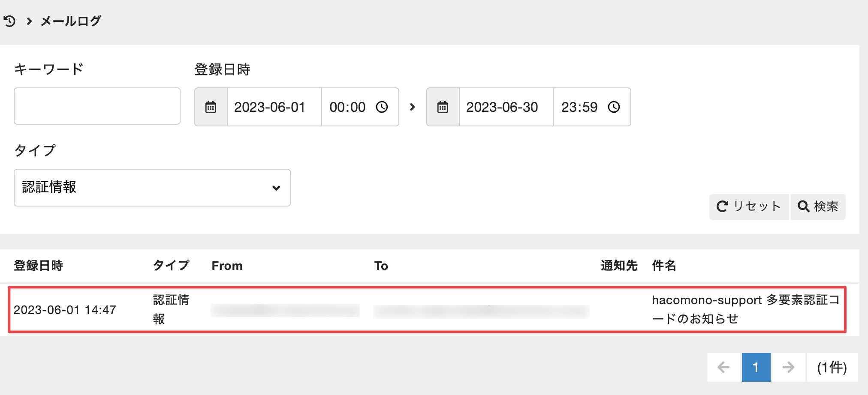Click the history icon in breadcrumb
This screenshot has width=868, height=395.
coord(9,21)
